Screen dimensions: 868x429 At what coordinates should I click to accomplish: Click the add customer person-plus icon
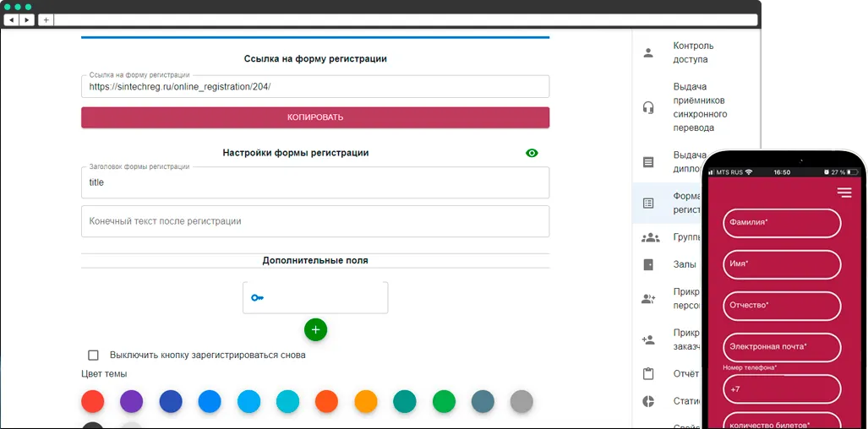pos(648,339)
